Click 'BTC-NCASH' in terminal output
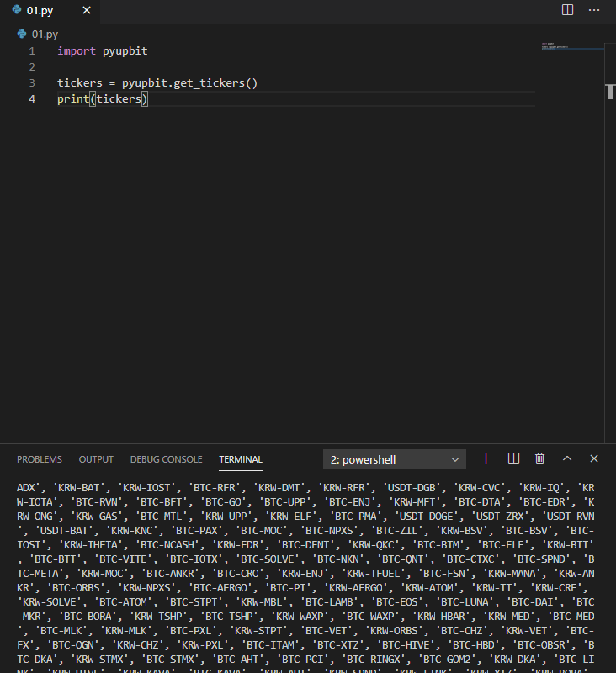The image size is (616, 673). pyautogui.click(x=167, y=545)
